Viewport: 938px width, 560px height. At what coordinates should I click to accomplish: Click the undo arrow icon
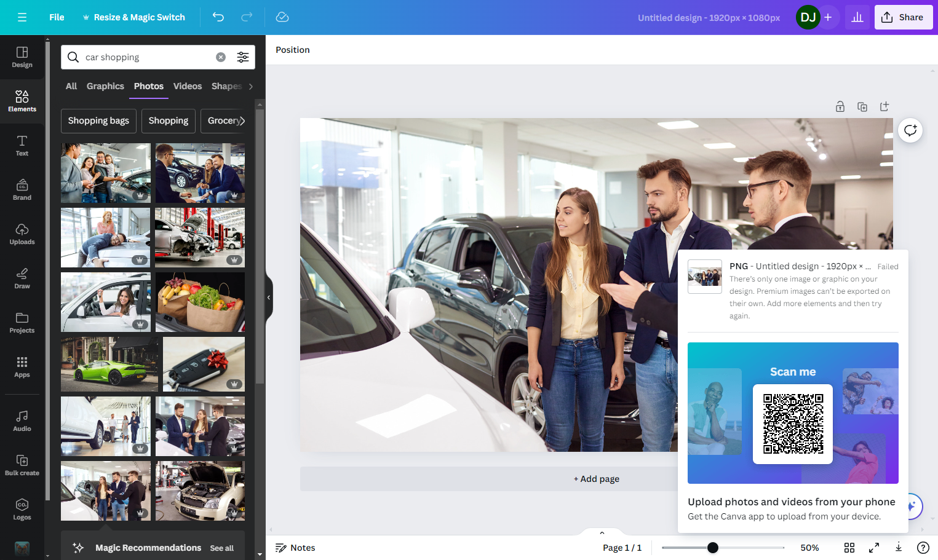tap(218, 17)
